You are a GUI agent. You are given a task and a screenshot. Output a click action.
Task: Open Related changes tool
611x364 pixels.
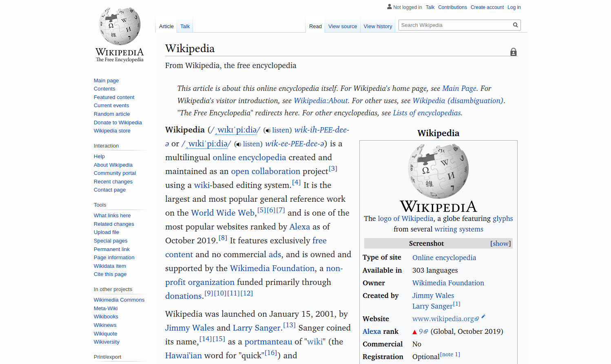pos(114,224)
